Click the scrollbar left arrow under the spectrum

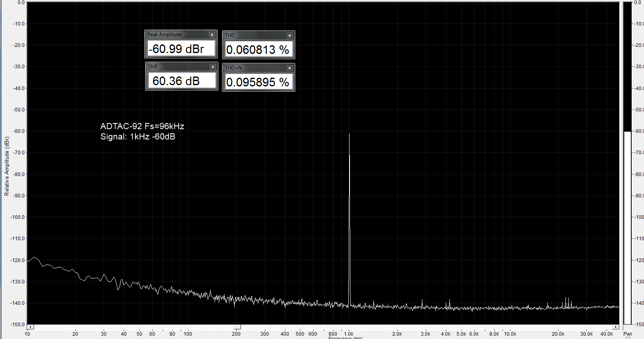click(30, 327)
